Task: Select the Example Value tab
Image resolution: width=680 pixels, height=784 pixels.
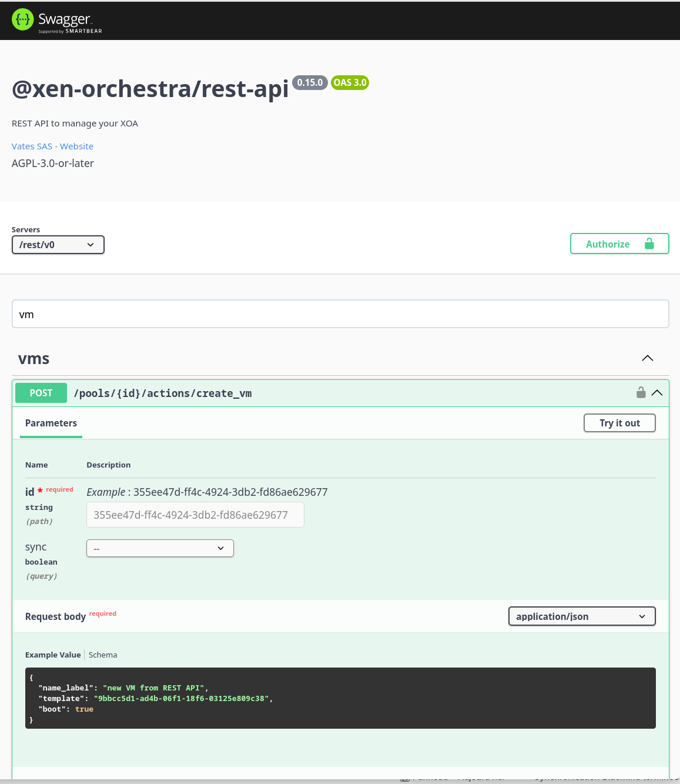Action: click(53, 655)
